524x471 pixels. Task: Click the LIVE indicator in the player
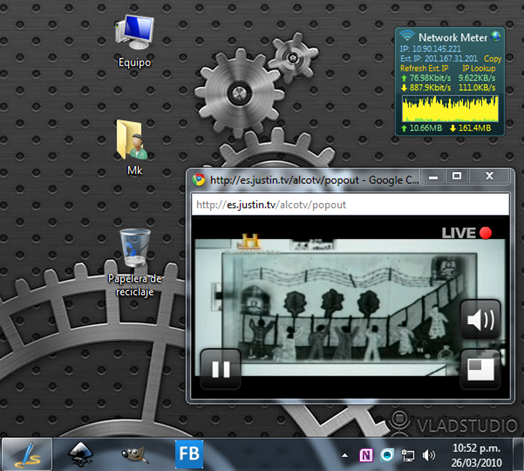[x=467, y=233]
